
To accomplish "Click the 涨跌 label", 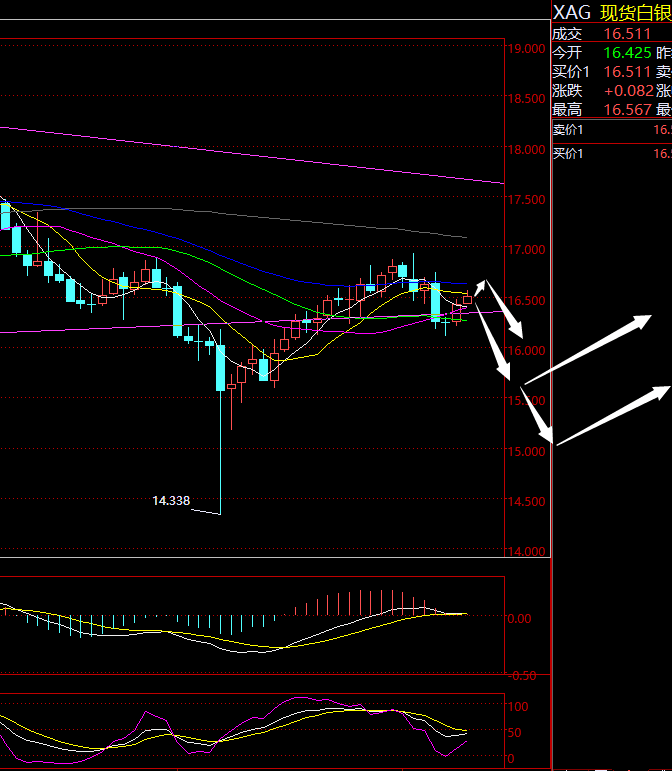I will 567,90.
